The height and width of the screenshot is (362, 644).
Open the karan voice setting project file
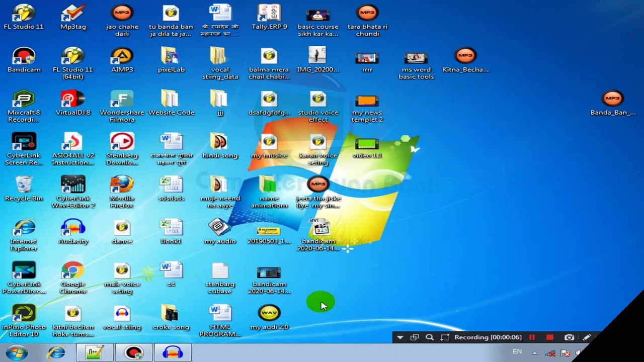(318, 149)
